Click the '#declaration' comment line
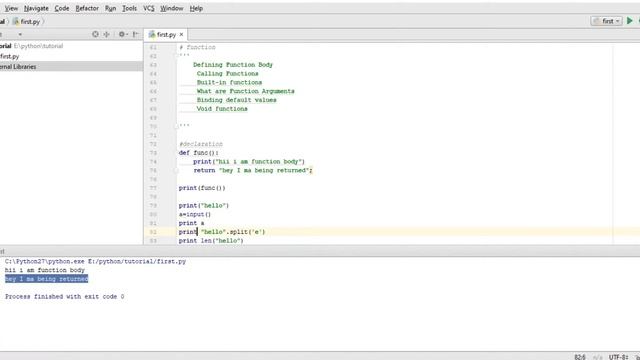This screenshot has height=360, width=640. coord(201,144)
